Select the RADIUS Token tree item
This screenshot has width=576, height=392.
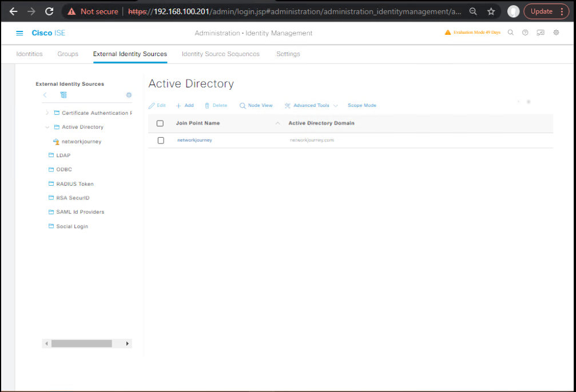click(75, 183)
